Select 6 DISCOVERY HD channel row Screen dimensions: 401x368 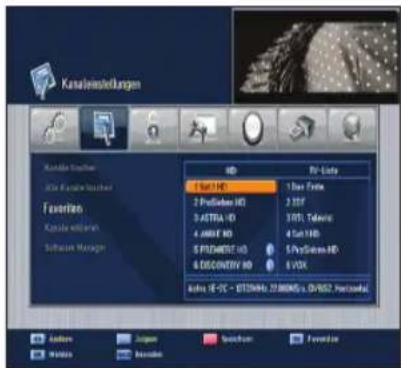click(x=231, y=265)
